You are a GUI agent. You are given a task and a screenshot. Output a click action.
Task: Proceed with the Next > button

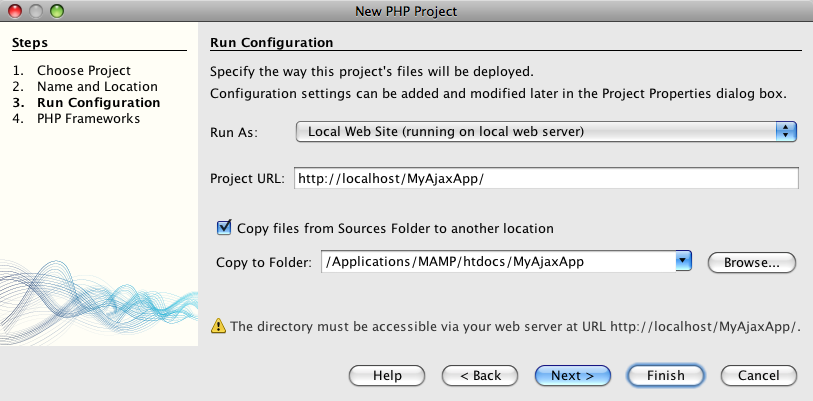click(x=572, y=376)
